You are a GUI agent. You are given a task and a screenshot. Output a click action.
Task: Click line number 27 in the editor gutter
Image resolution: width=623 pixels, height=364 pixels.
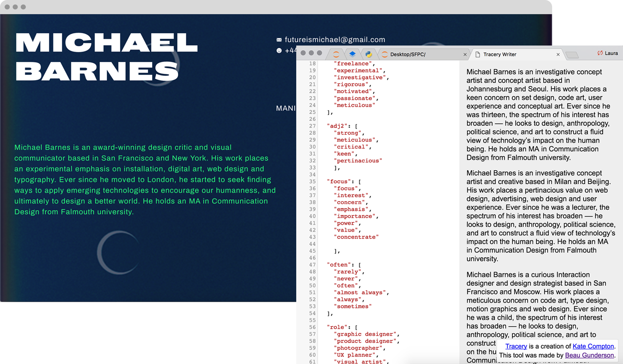(x=312, y=126)
